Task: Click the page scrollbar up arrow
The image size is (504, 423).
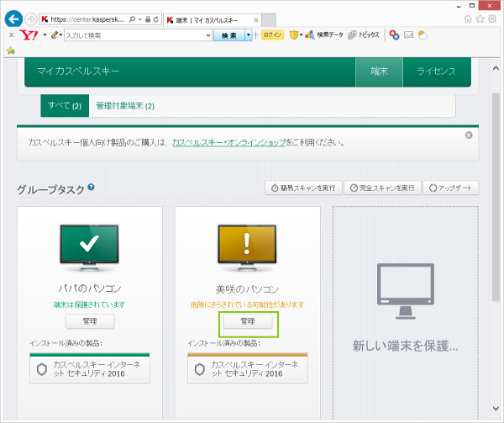Action: pyautogui.click(x=496, y=68)
